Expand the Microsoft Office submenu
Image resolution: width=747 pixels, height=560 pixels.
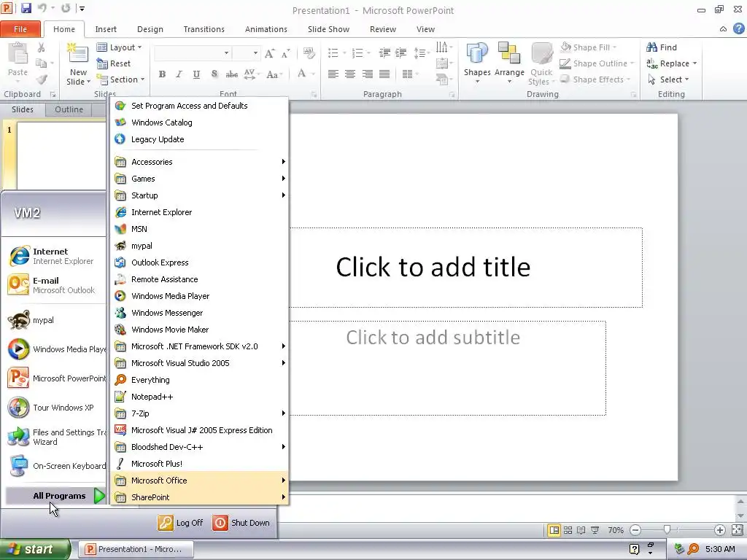pyautogui.click(x=198, y=481)
